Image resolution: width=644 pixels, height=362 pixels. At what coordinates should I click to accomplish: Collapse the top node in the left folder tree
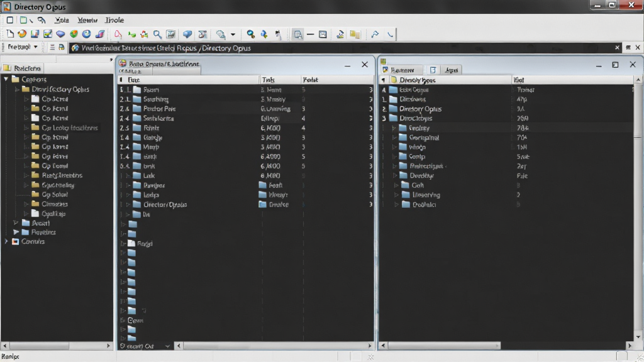(x=6, y=79)
